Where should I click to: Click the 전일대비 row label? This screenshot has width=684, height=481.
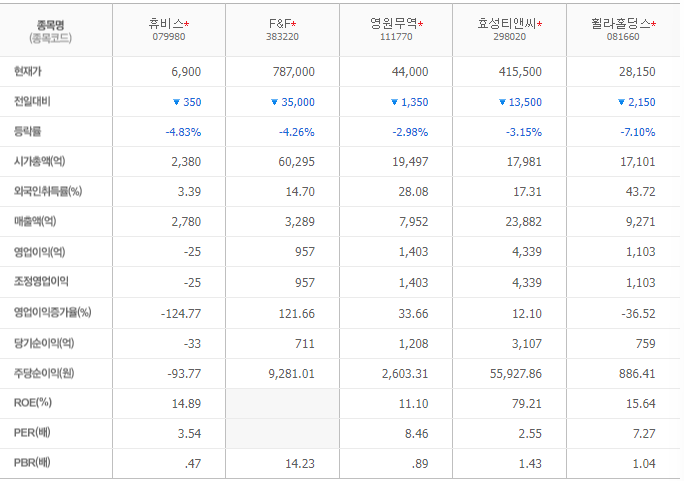32,102
